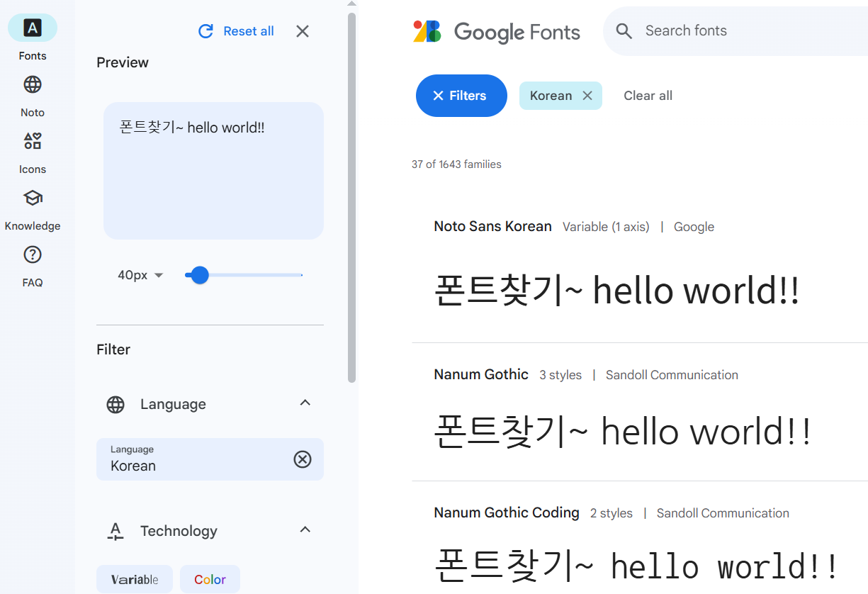Click the '2 styles' label
Screen dimensions: 868x594
click(611, 513)
